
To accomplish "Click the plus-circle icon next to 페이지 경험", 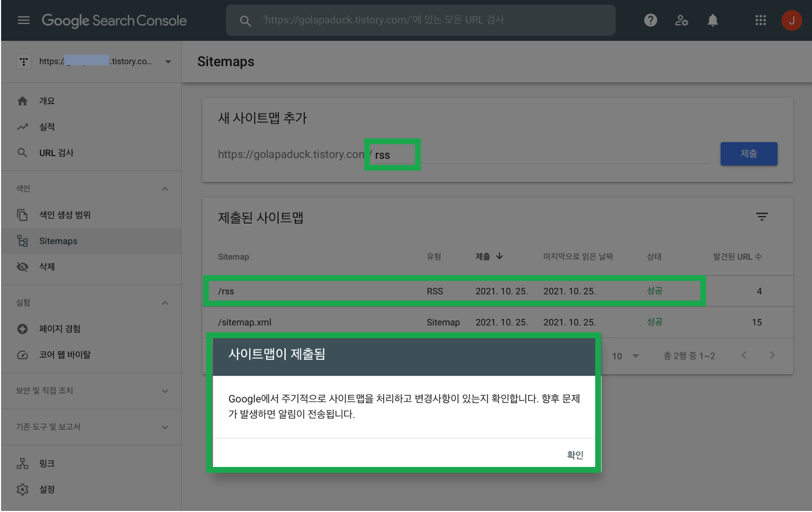I will pyautogui.click(x=22, y=329).
